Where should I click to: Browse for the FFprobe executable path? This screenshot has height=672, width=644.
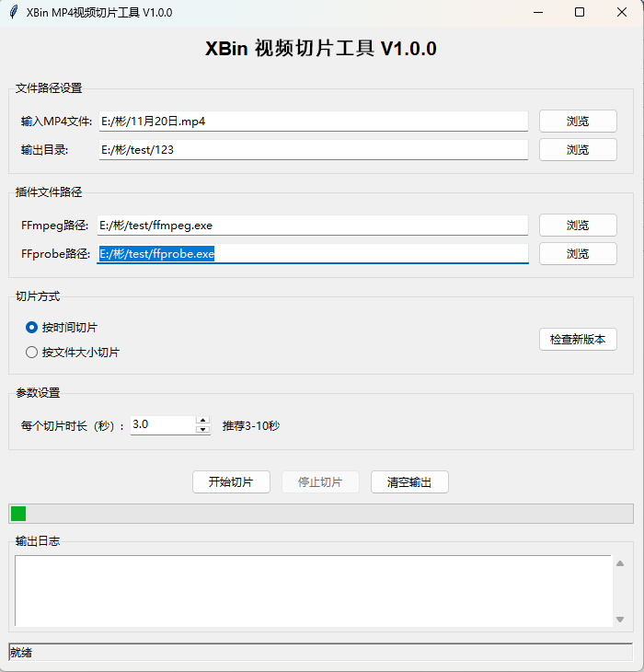click(578, 254)
